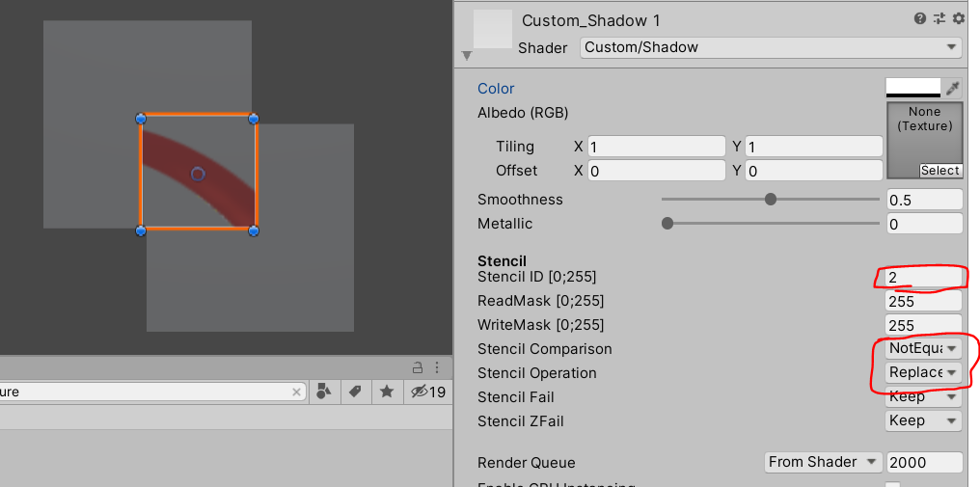Click the material preview thumbnail
The height and width of the screenshot is (487, 980).
tap(493, 29)
